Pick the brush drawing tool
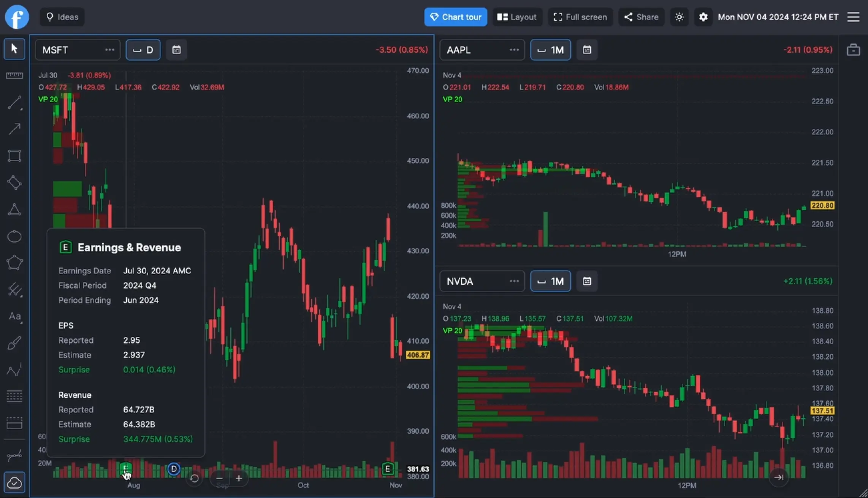Image resolution: width=868 pixels, height=498 pixels. click(14, 343)
